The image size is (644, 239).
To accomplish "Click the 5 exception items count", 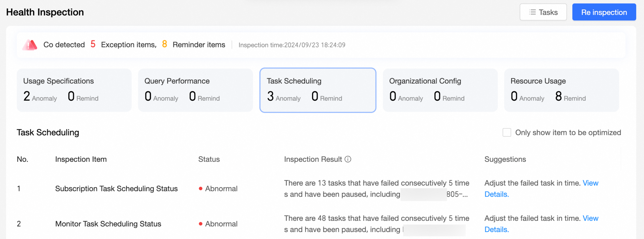I will tap(93, 44).
